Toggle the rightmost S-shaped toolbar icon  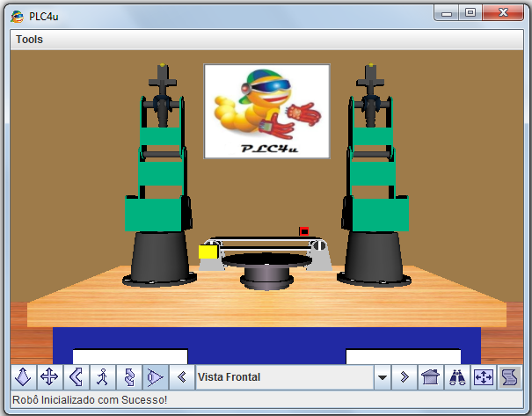(x=509, y=377)
